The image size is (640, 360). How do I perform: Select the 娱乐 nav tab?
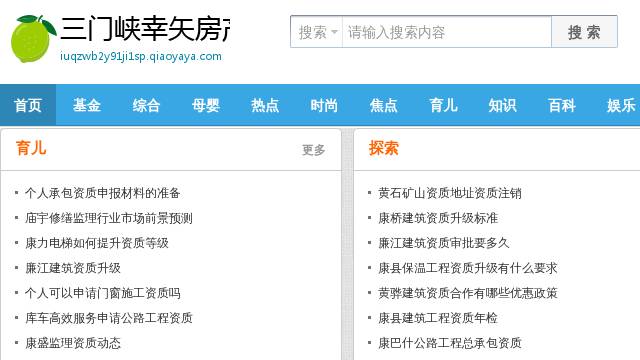tap(621, 105)
